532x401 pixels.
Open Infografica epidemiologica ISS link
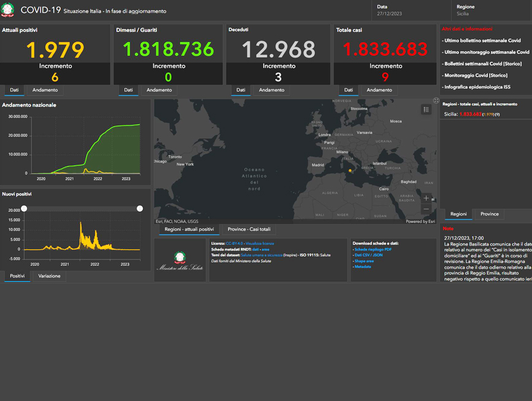(x=477, y=87)
